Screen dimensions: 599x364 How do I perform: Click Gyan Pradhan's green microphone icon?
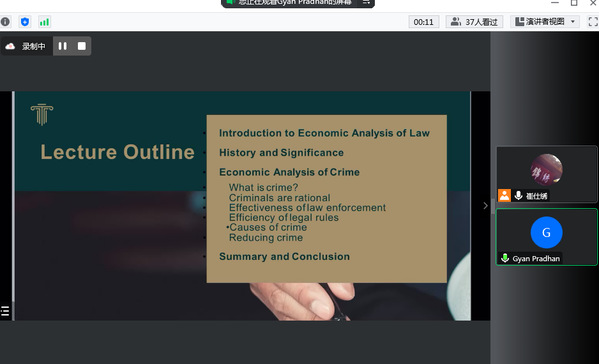[x=505, y=258]
